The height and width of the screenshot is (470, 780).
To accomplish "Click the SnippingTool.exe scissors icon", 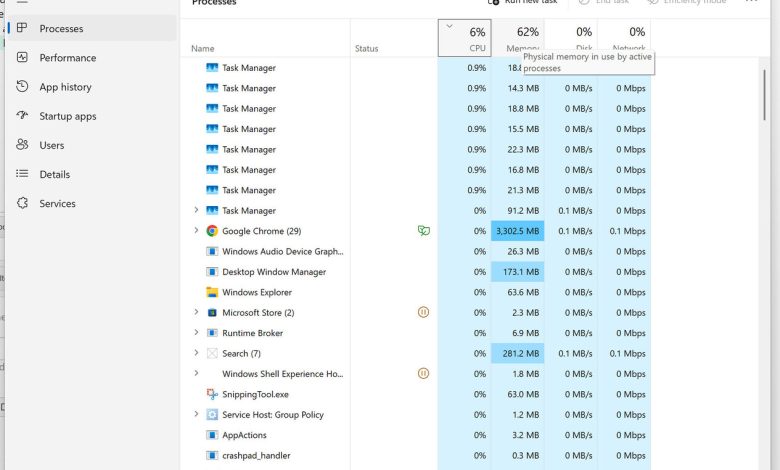I will pyautogui.click(x=212, y=394).
